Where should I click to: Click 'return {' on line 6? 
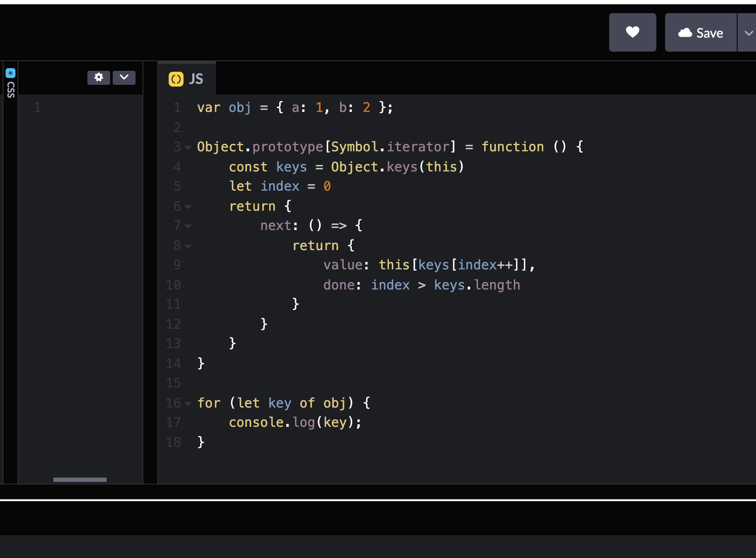pos(260,206)
